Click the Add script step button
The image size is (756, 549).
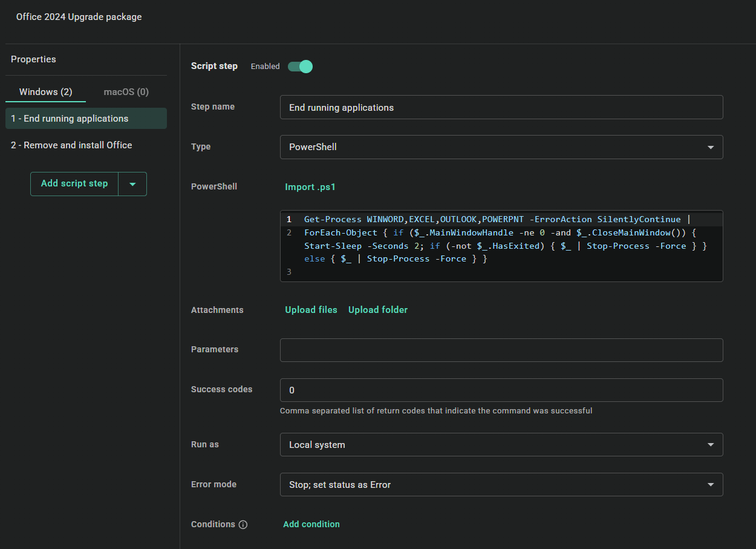click(x=74, y=183)
